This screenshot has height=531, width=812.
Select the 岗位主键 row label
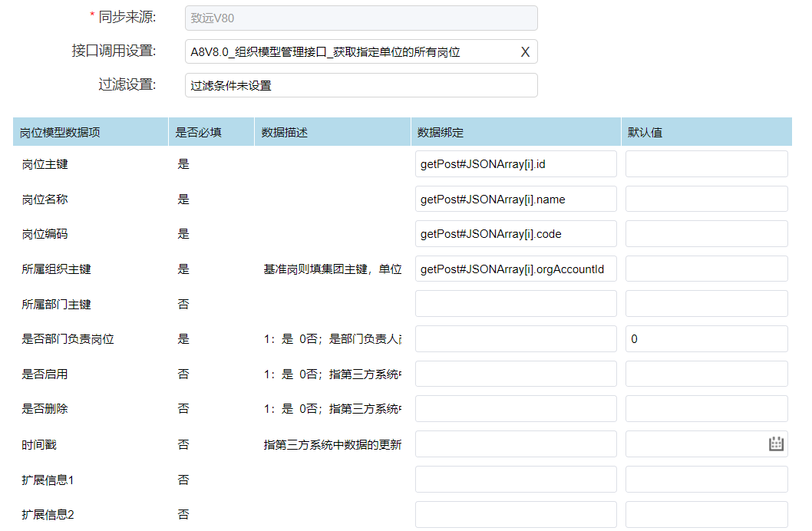[x=45, y=164]
